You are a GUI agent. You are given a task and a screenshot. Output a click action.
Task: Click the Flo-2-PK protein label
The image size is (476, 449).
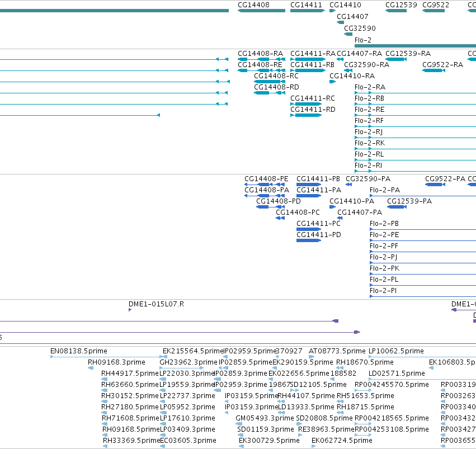pyautogui.click(x=385, y=268)
